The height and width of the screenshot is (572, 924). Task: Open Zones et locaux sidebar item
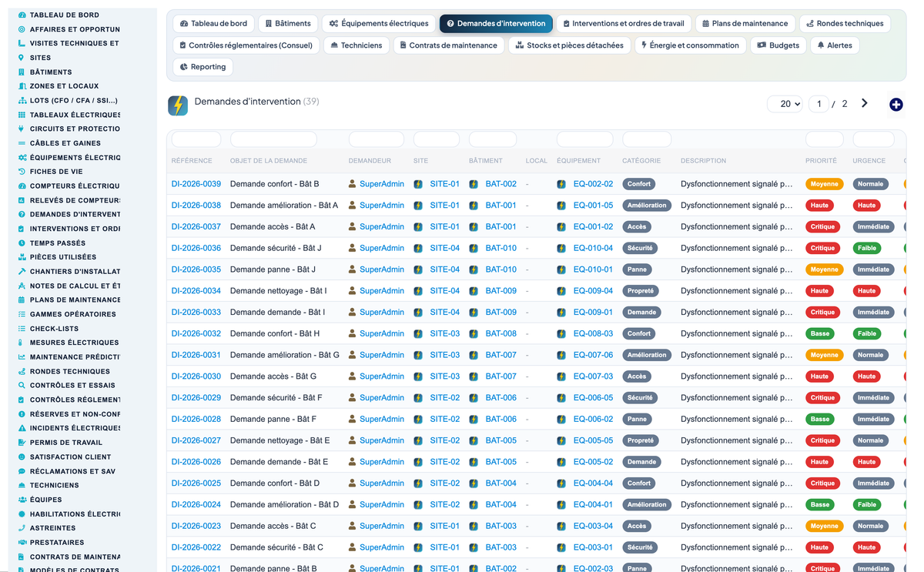pyautogui.click(x=65, y=86)
